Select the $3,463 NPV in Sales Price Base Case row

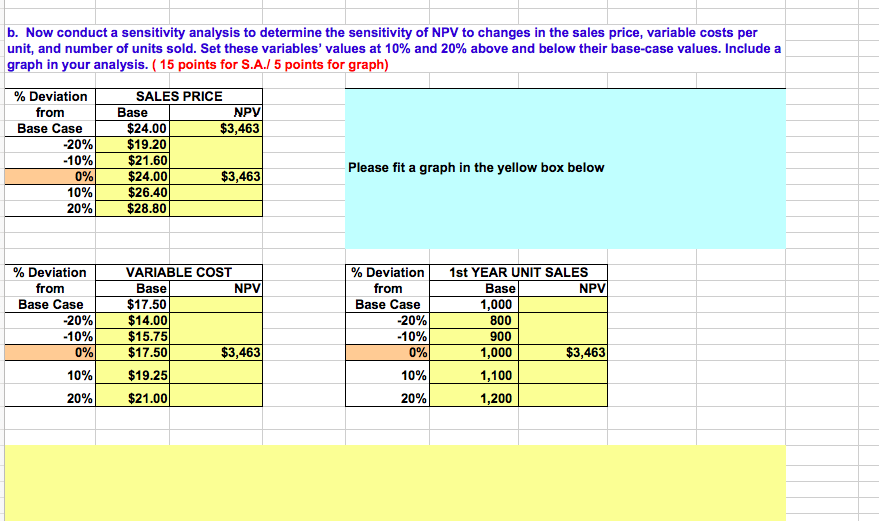216,128
